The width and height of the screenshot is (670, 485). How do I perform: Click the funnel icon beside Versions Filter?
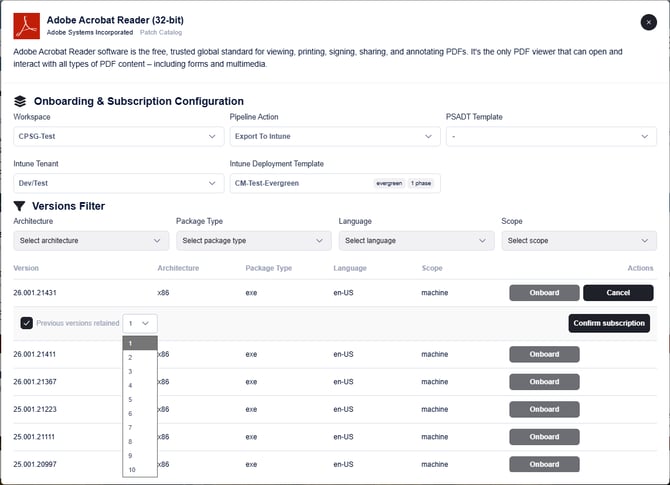click(x=19, y=206)
